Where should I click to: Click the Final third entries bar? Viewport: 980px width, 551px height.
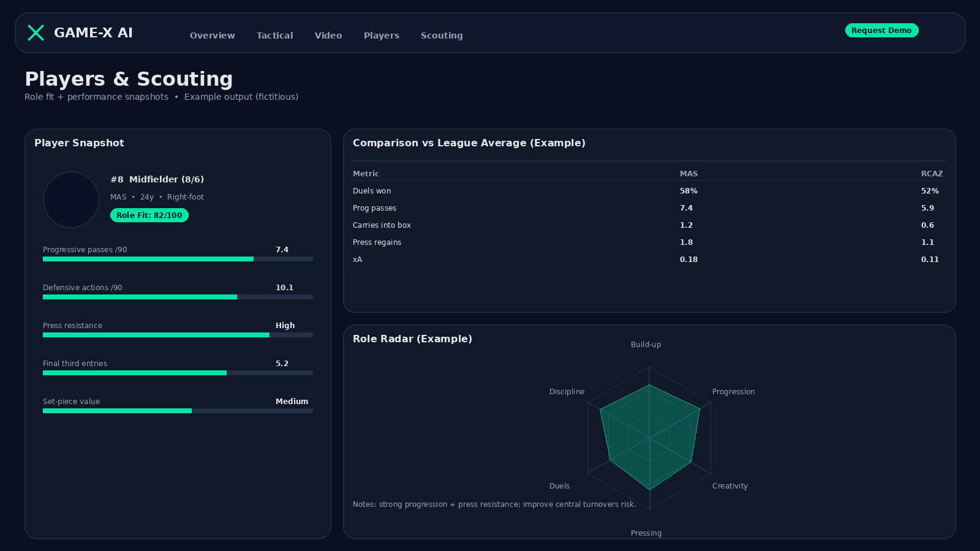178,373
